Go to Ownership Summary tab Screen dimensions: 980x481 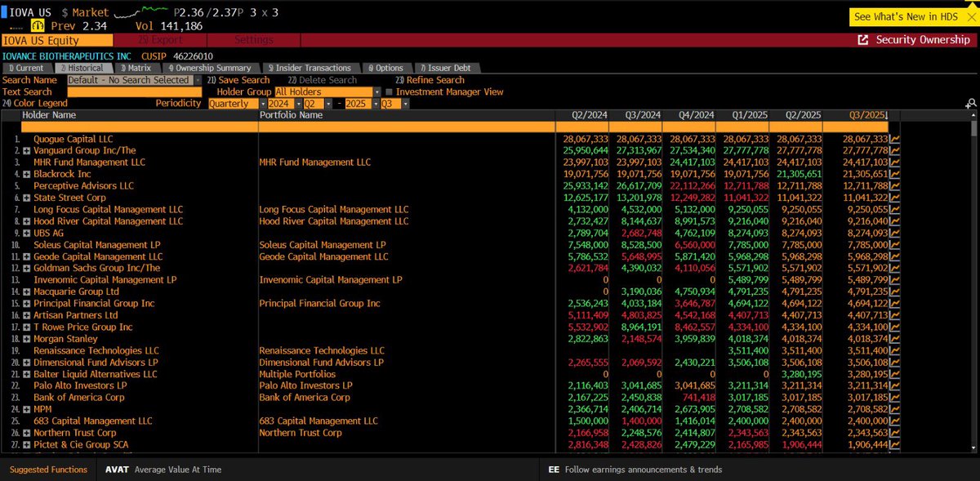(213, 68)
